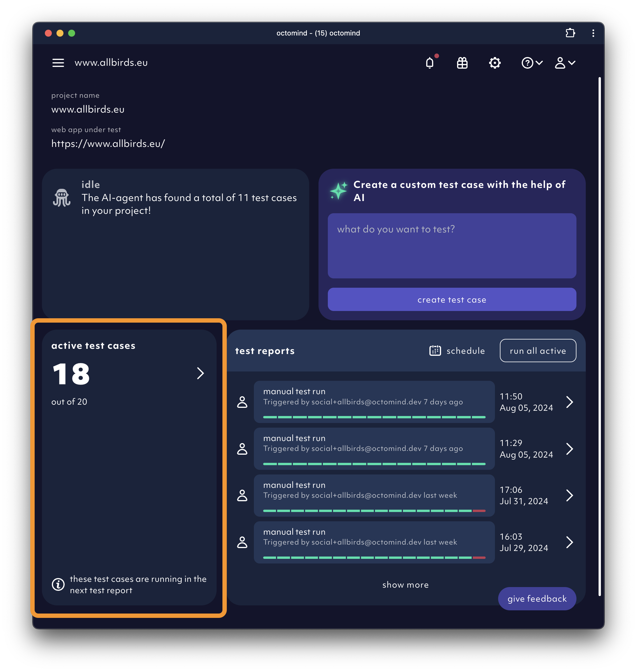This screenshot has height=672, width=637.
Task: Open the 17:06 Jul 31 test report chevron
Action: pyautogui.click(x=569, y=496)
